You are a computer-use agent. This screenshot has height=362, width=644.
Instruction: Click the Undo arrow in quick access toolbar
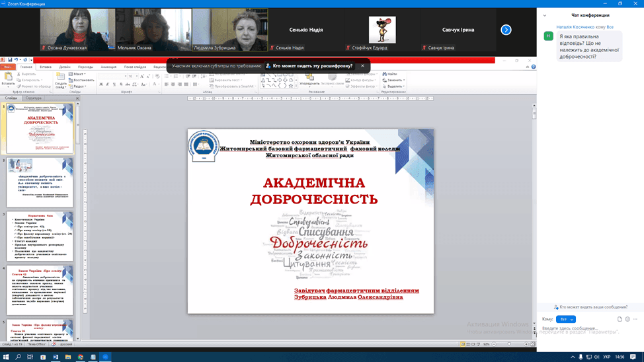pos(16,60)
